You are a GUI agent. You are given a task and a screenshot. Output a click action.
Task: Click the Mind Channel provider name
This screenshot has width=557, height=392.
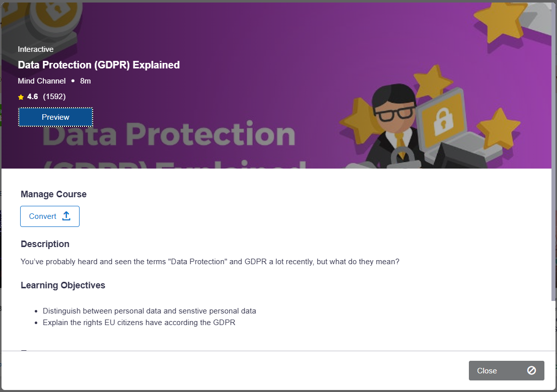coord(42,81)
